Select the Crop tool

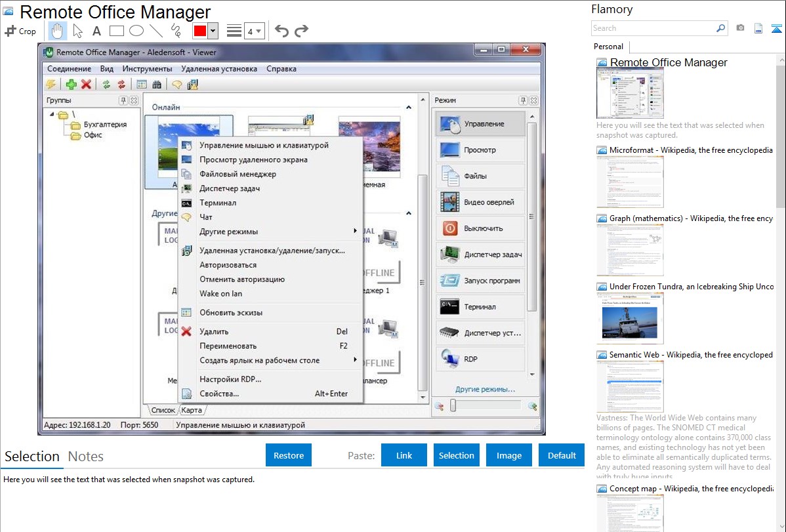[20, 31]
